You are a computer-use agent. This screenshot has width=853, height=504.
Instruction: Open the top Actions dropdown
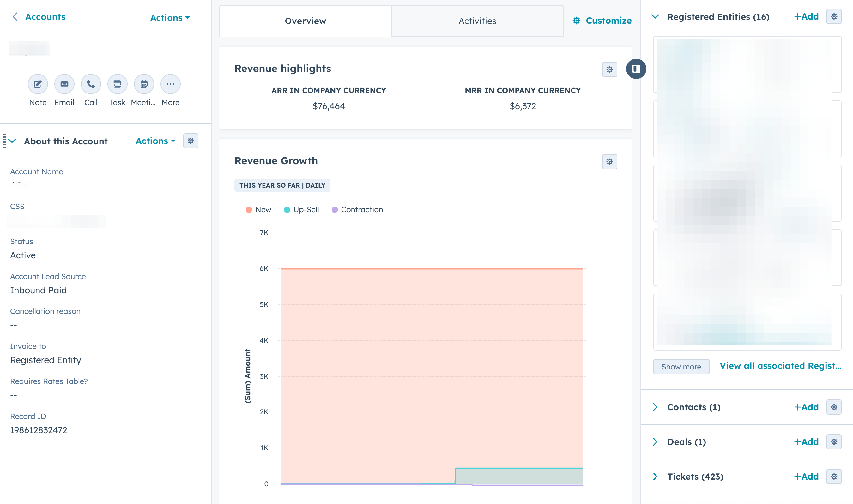tap(170, 18)
